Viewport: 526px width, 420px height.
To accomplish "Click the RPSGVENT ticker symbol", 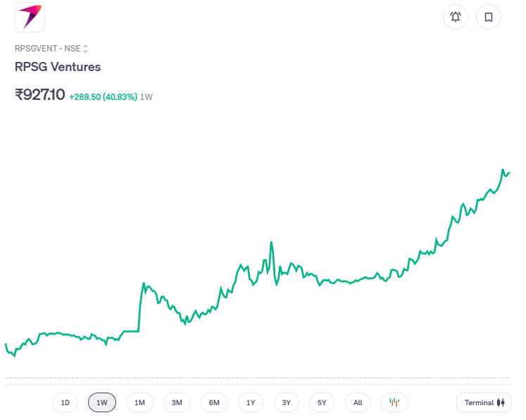I will 37,49.
